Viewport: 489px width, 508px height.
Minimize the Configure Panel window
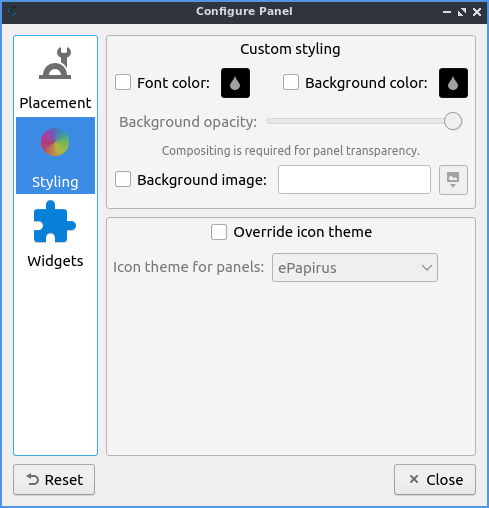pyautogui.click(x=447, y=12)
